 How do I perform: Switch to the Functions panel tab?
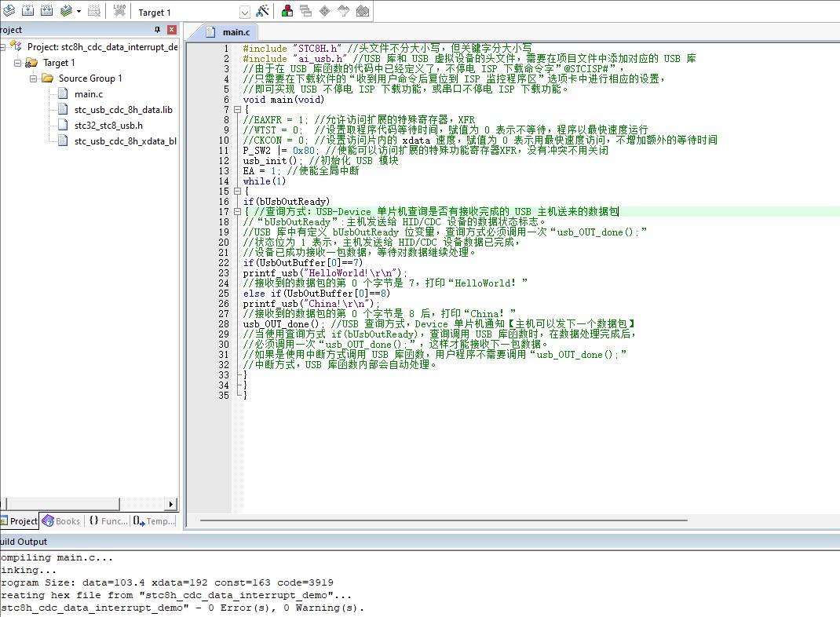coord(108,521)
